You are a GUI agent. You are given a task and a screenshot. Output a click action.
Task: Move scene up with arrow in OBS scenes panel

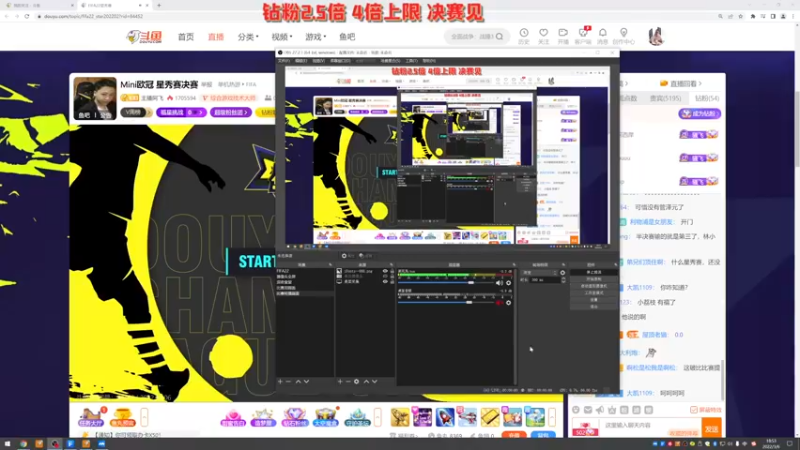pyautogui.click(x=298, y=381)
